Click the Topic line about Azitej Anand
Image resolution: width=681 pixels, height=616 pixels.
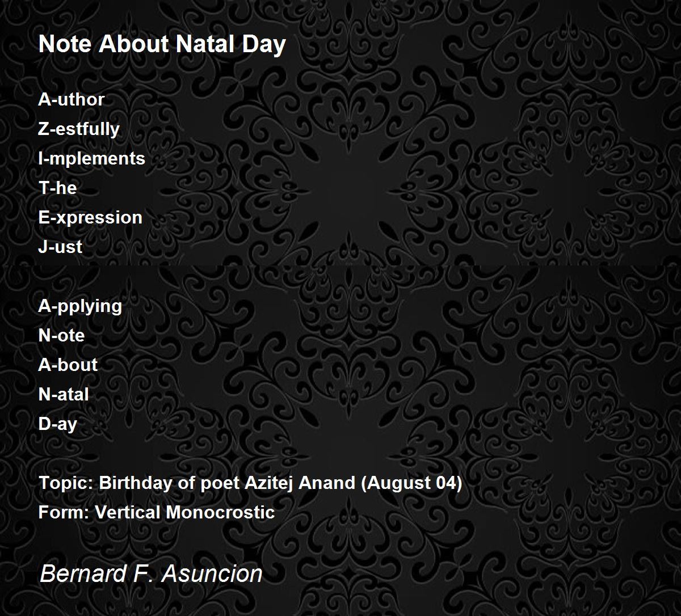tap(250, 483)
